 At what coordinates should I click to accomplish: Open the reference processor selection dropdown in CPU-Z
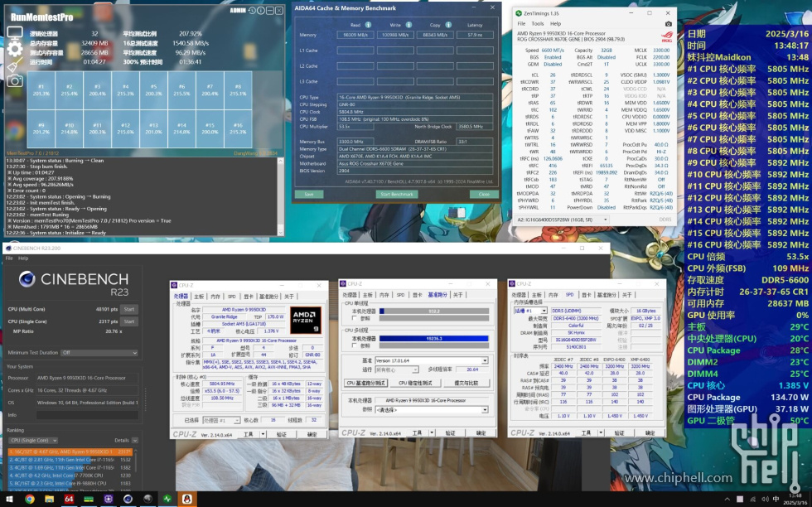tap(432, 409)
